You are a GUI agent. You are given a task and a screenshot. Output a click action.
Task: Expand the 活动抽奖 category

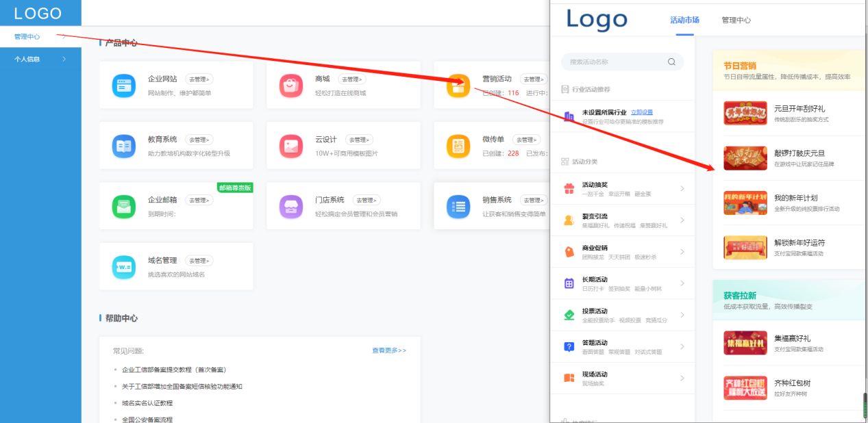click(682, 189)
